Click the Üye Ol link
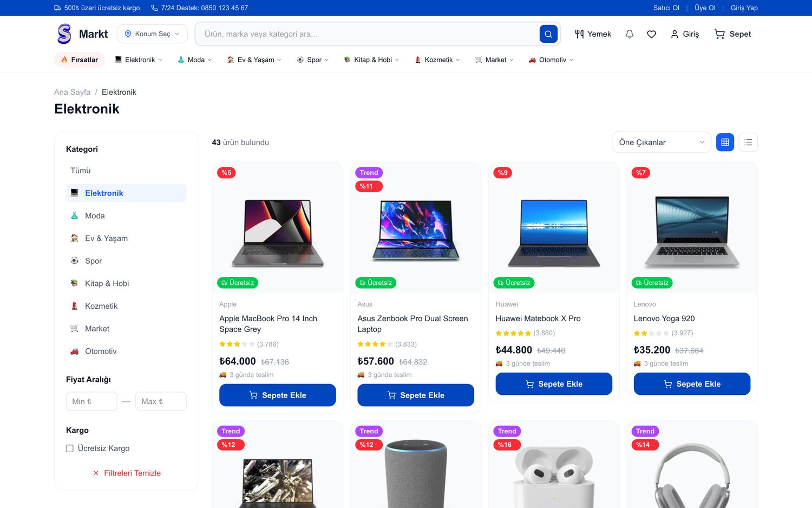The width and height of the screenshot is (812, 508). [x=705, y=8]
